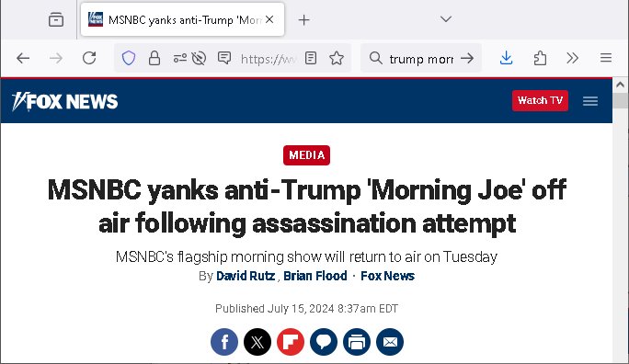The height and width of the screenshot is (364, 629).
Task: Click the search box with trump text
Action: [421, 59]
